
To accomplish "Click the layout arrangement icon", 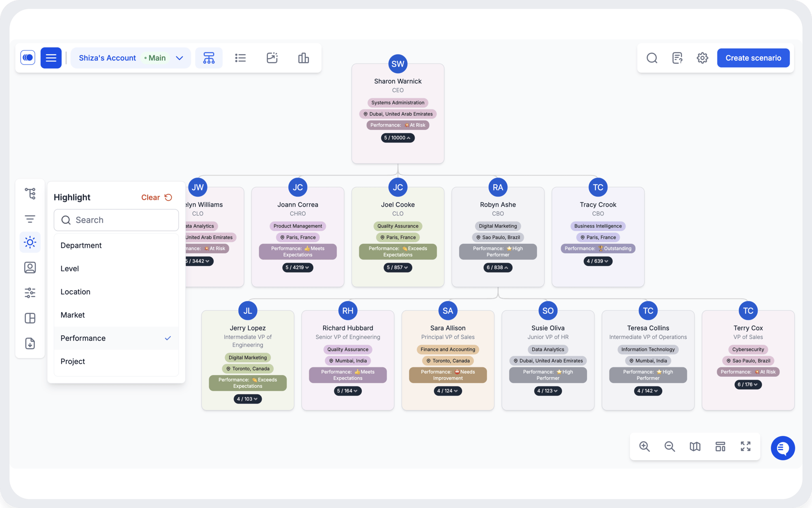I will [720, 447].
